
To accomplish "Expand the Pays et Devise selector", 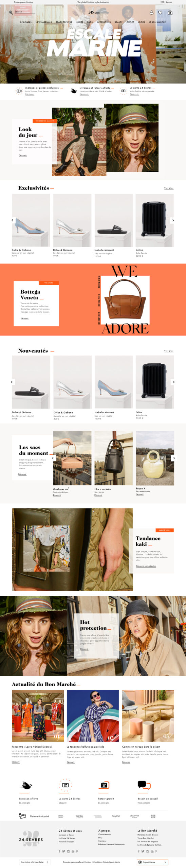I will coord(153,862).
